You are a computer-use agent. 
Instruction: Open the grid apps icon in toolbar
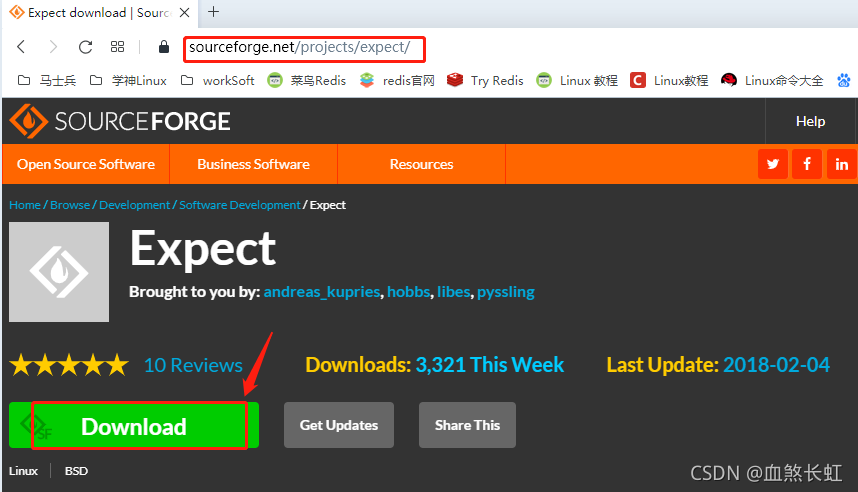pyautogui.click(x=117, y=47)
